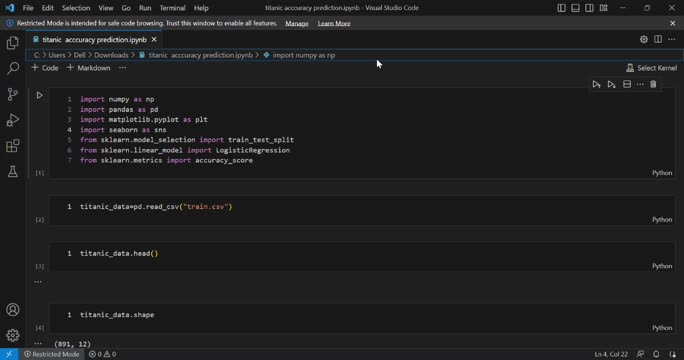This screenshot has width=684, height=360.
Task: Open the Terminal menu
Action: [x=172, y=8]
